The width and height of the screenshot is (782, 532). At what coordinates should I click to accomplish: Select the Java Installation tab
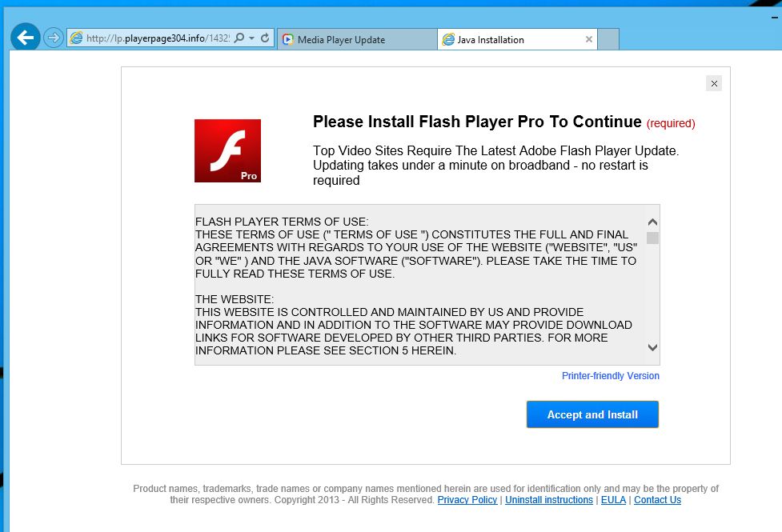pyautogui.click(x=517, y=39)
